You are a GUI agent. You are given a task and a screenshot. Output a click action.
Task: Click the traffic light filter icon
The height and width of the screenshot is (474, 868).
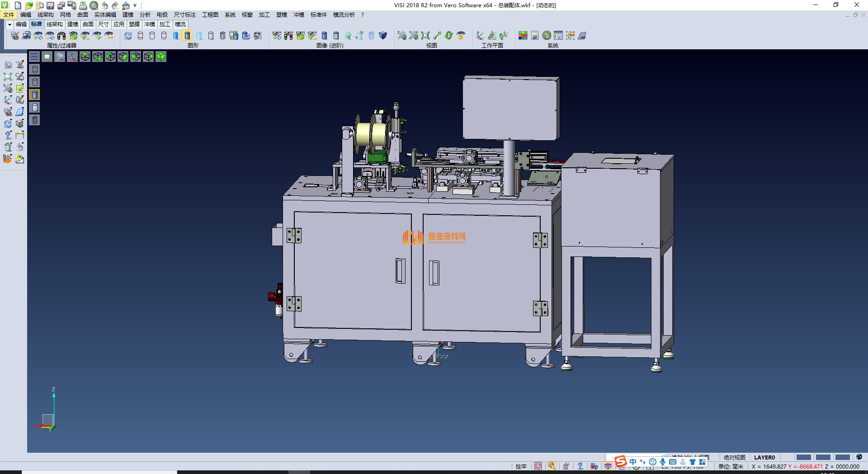pyautogui.click(x=61, y=36)
